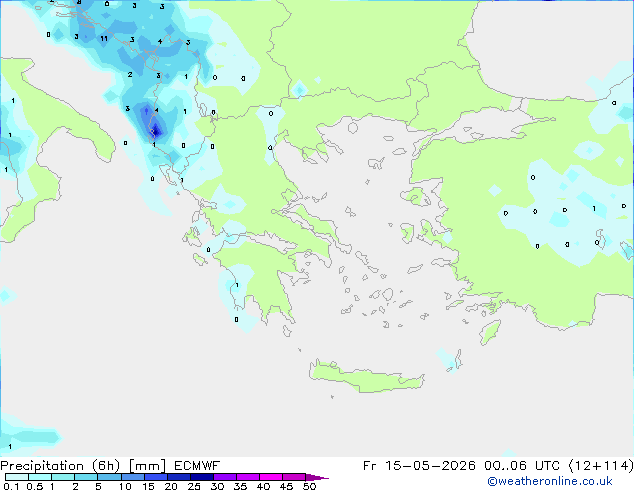Click legend scale label "35"

[x=240, y=486]
